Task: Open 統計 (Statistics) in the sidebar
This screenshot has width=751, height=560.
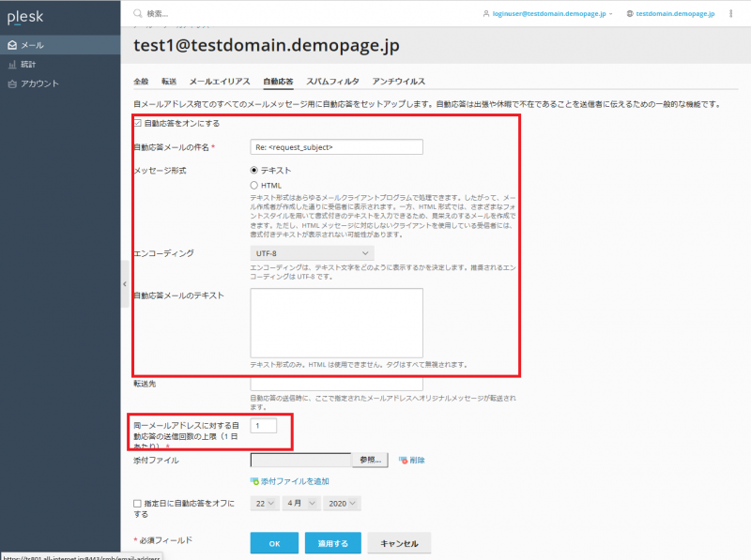Action: [x=29, y=64]
